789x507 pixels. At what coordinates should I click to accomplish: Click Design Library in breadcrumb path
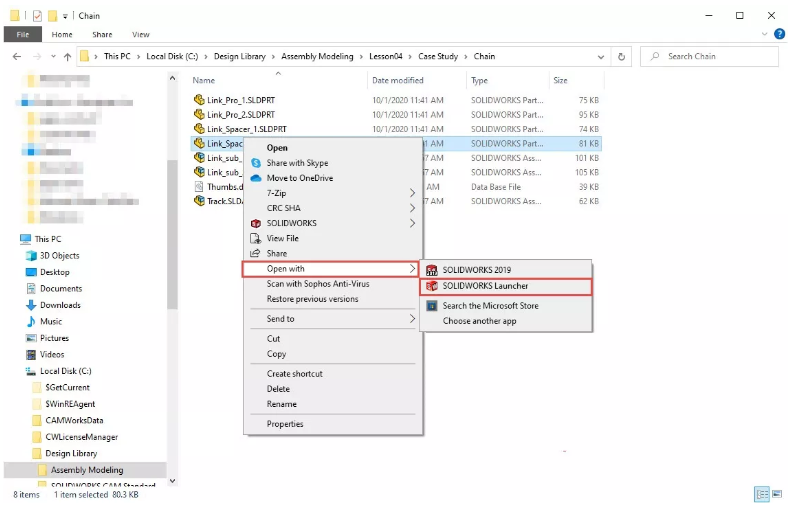coord(240,56)
